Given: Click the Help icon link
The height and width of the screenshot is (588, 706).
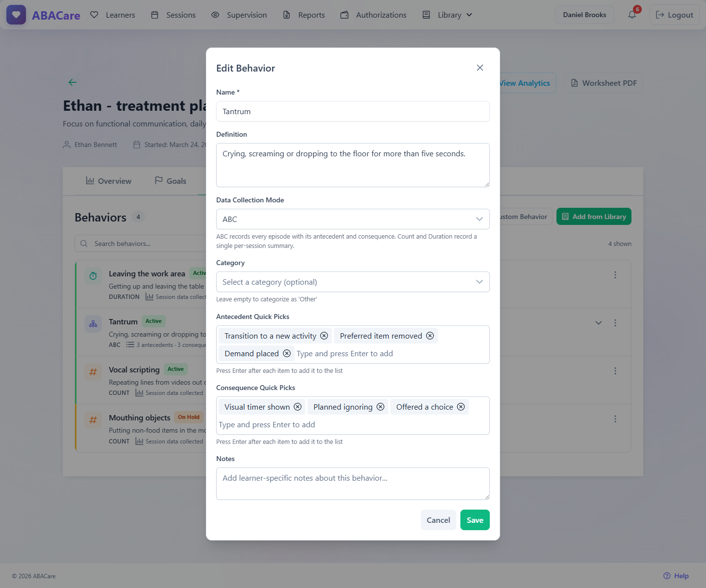Looking at the screenshot, I should (x=676, y=576).
